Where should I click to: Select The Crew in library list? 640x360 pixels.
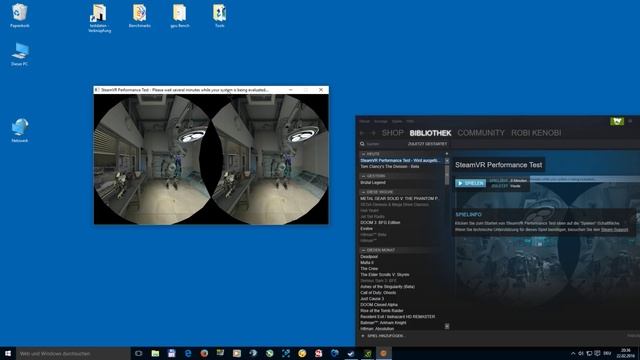pyautogui.click(x=369, y=269)
